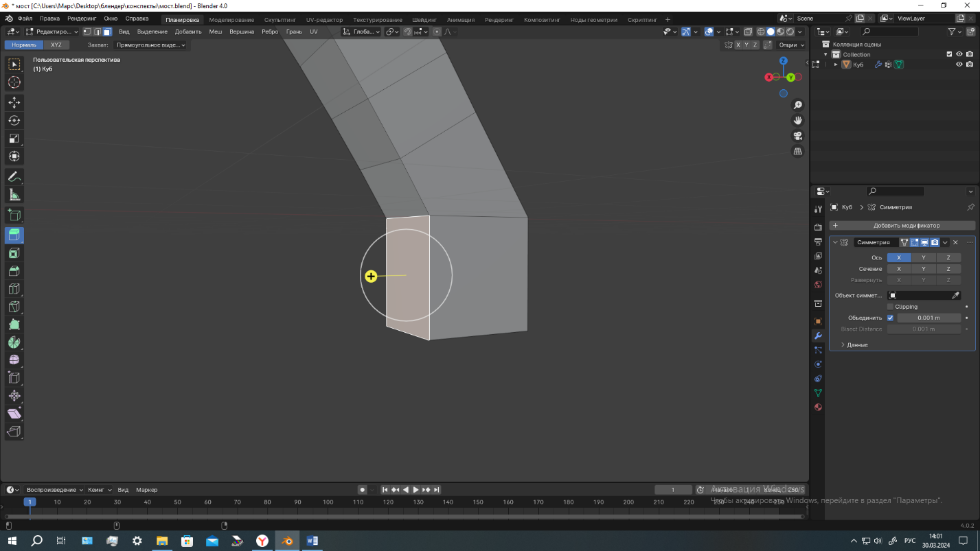Uncheck the Объединить merge checkbox

(x=891, y=318)
